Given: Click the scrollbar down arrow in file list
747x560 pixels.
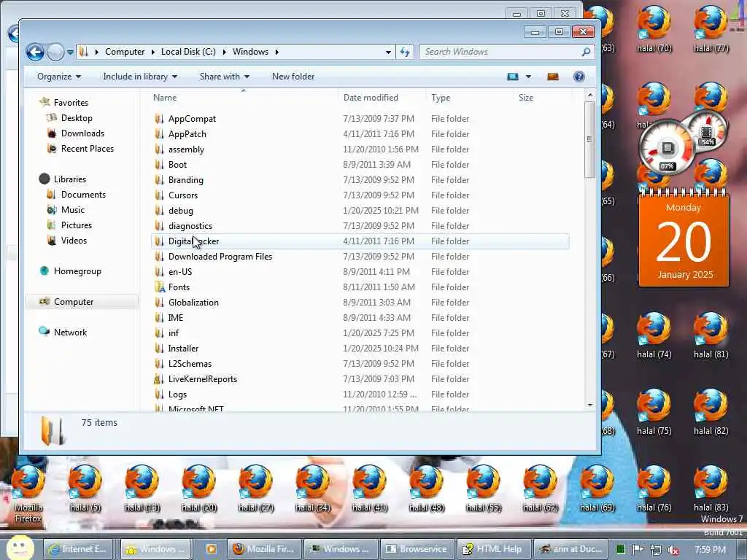Looking at the screenshot, I should pyautogui.click(x=589, y=405).
